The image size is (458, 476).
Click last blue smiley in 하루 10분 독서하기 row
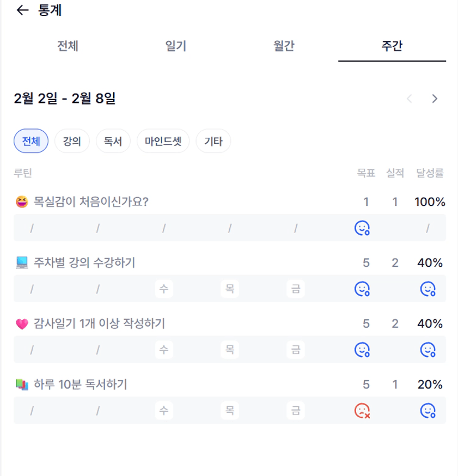click(428, 411)
